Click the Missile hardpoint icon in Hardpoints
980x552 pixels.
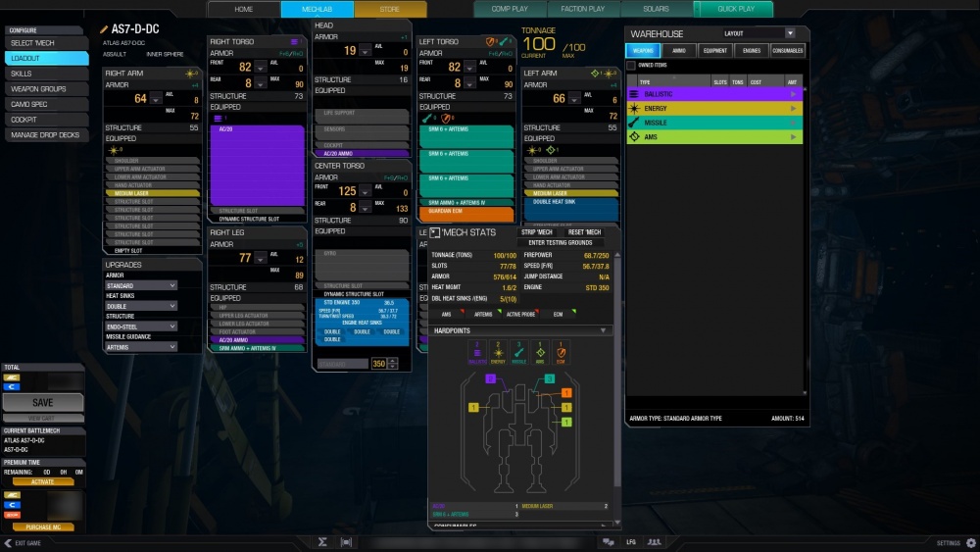518,353
